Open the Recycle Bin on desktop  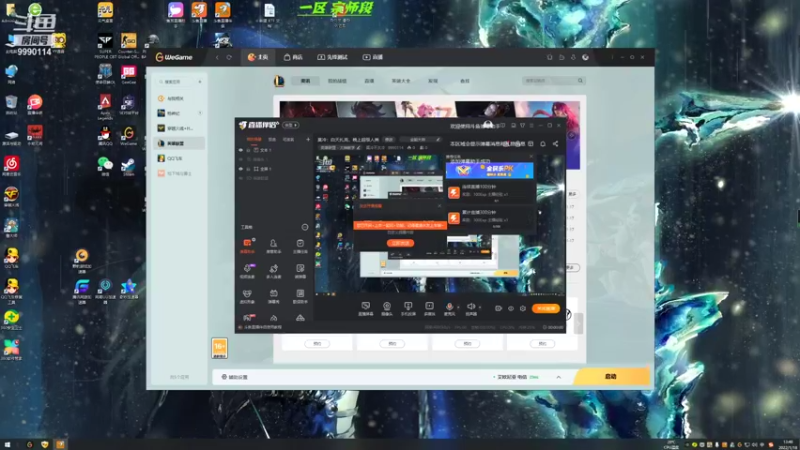[x=11, y=104]
